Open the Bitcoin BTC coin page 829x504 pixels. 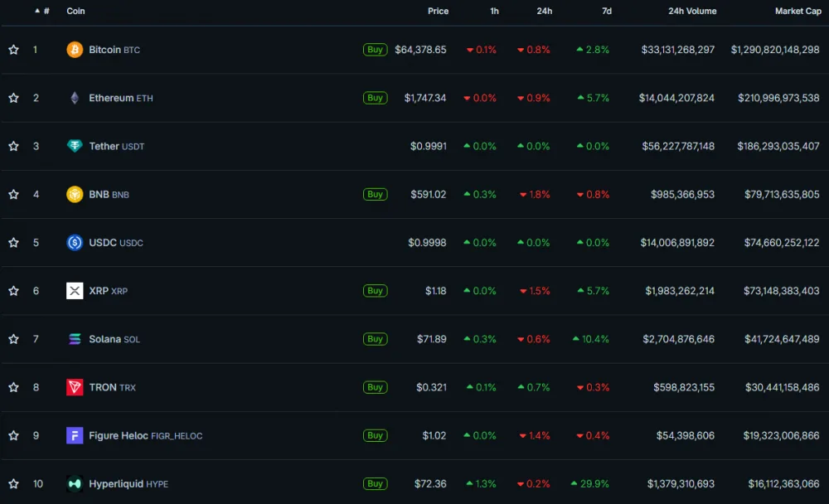(114, 50)
